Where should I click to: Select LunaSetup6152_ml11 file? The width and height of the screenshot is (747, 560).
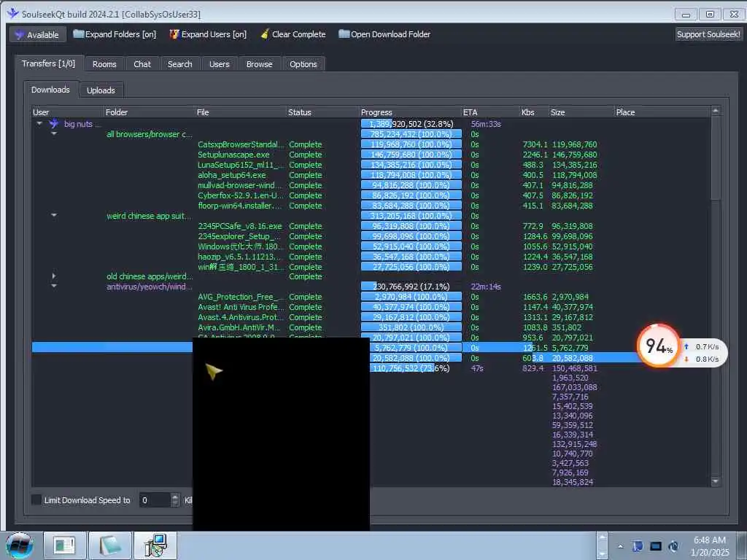click(x=240, y=165)
